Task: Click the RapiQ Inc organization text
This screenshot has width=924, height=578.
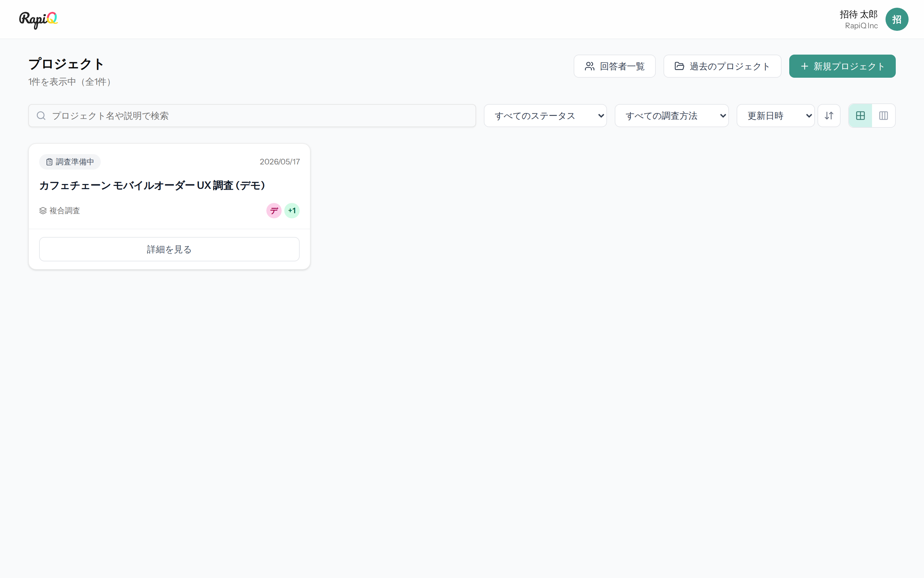Action: 861,26
